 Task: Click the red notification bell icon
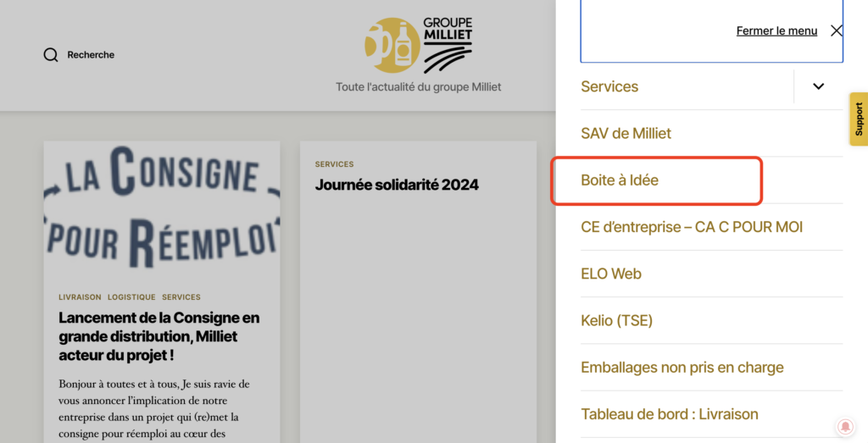click(x=845, y=426)
